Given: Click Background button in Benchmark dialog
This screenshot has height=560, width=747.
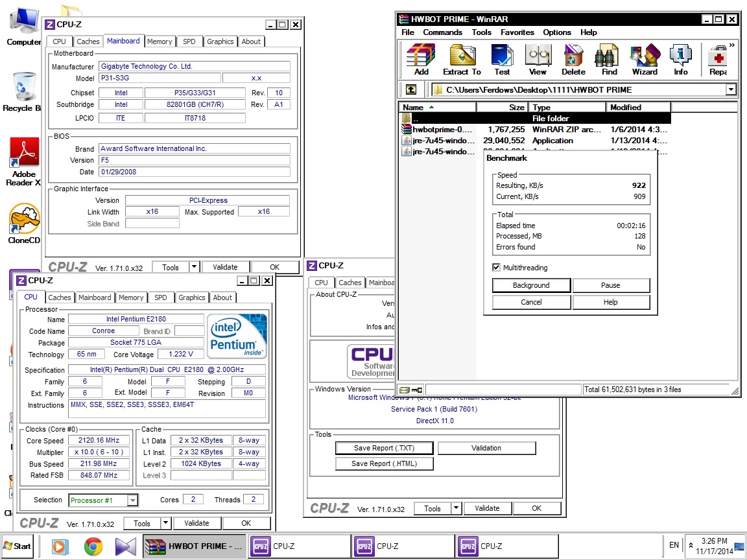Looking at the screenshot, I should [531, 285].
